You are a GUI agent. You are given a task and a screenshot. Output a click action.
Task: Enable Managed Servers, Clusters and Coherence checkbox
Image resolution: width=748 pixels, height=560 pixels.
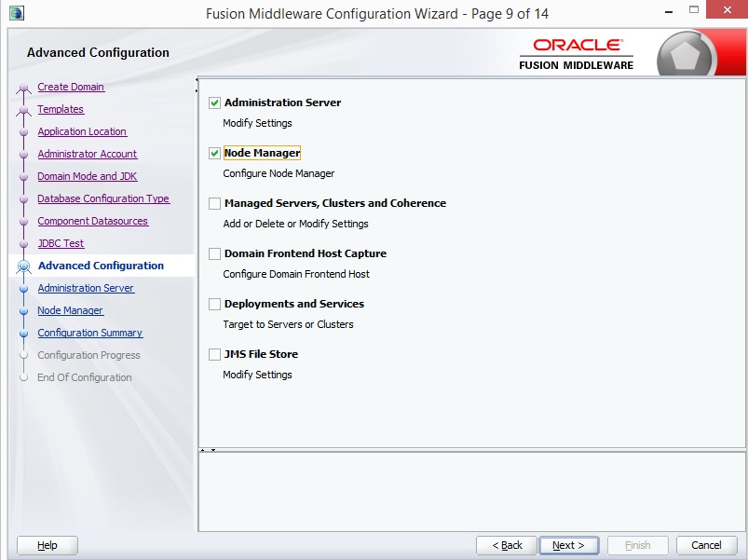click(214, 203)
